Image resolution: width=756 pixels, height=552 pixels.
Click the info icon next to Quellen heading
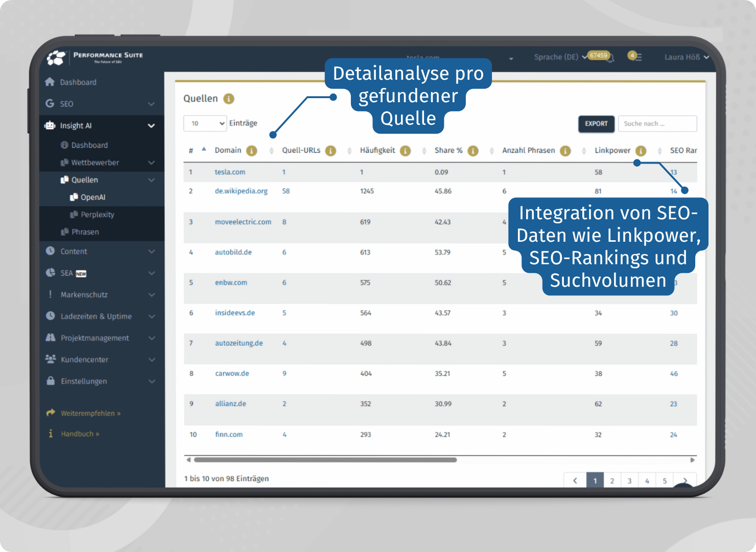[x=229, y=99]
